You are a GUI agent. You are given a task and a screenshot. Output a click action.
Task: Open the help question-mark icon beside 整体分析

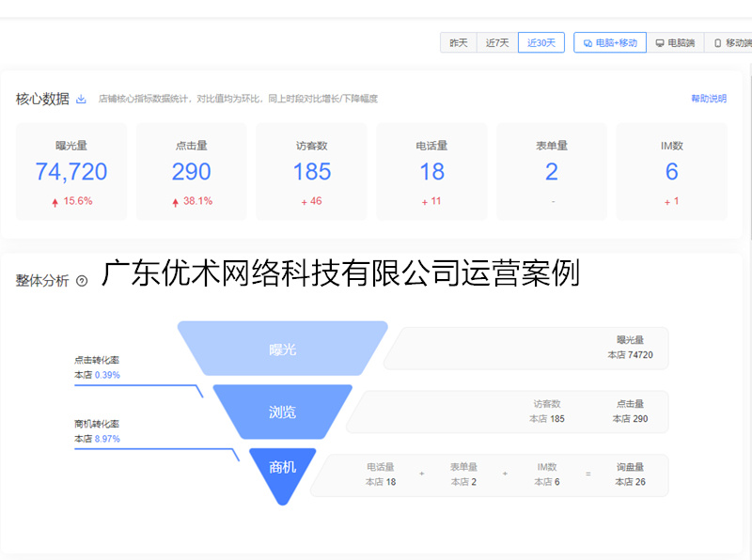point(82,281)
